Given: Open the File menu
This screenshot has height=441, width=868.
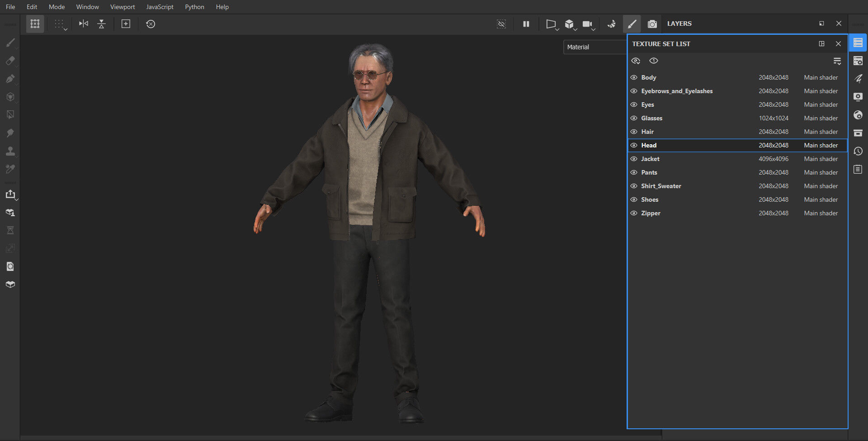Looking at the screenshot, I should (10, 7).
